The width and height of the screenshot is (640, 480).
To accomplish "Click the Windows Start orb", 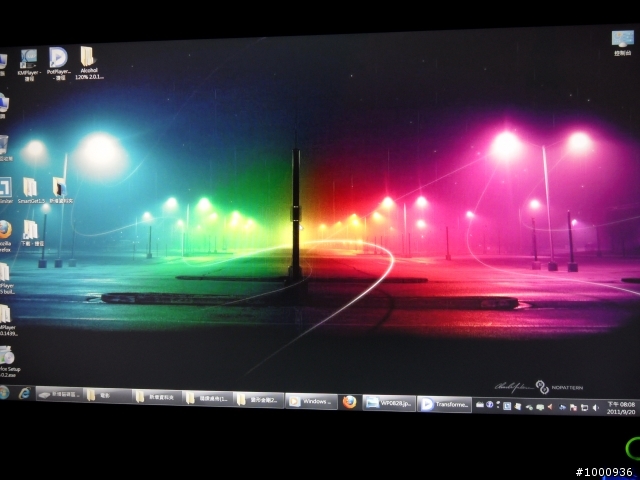I will 4,392.
